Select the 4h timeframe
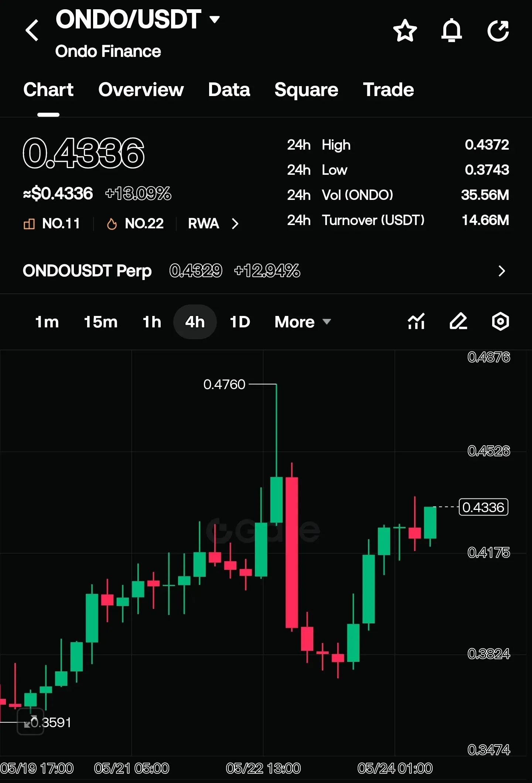This screenshot has height=783, width=532. coord(195,322)
